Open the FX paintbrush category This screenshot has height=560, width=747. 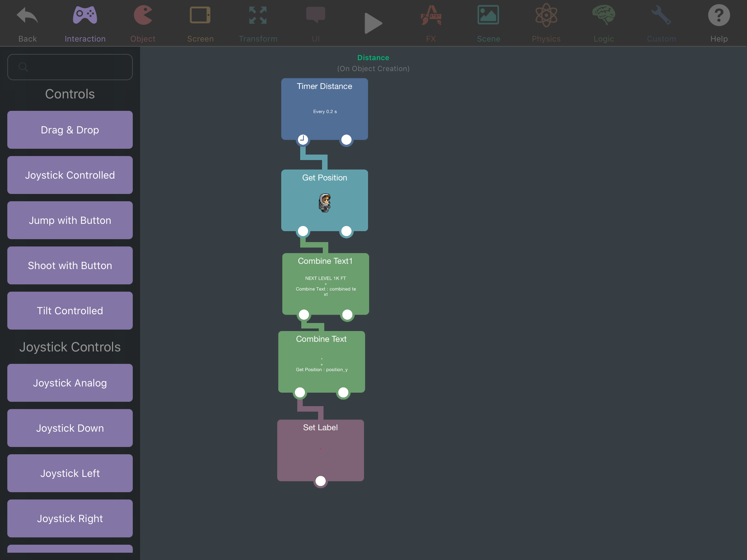[431, 16]
